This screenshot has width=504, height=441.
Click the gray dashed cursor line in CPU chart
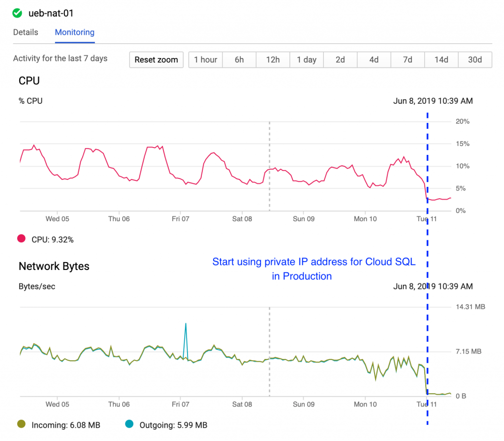click(x=269, y=166)
